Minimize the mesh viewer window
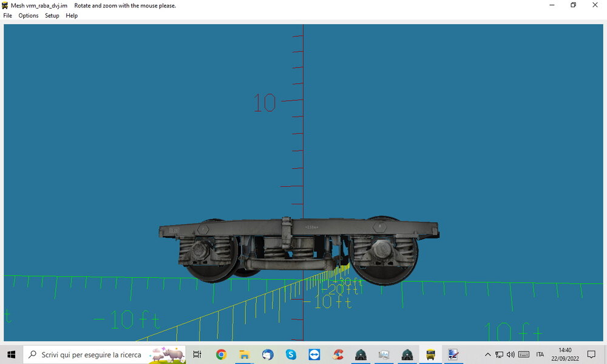This screenshot has height=364, width=607. 552,5
